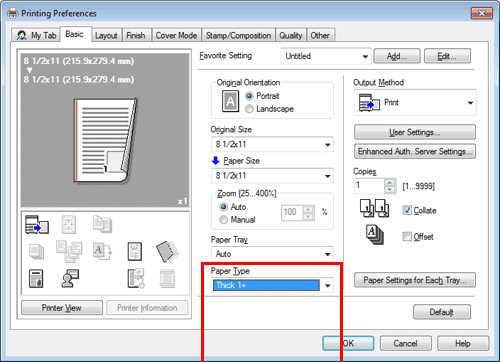Increase the Copies count with up arrow
Image resolution: width=500 pixels, height=362 pixels.
[389, 182]
